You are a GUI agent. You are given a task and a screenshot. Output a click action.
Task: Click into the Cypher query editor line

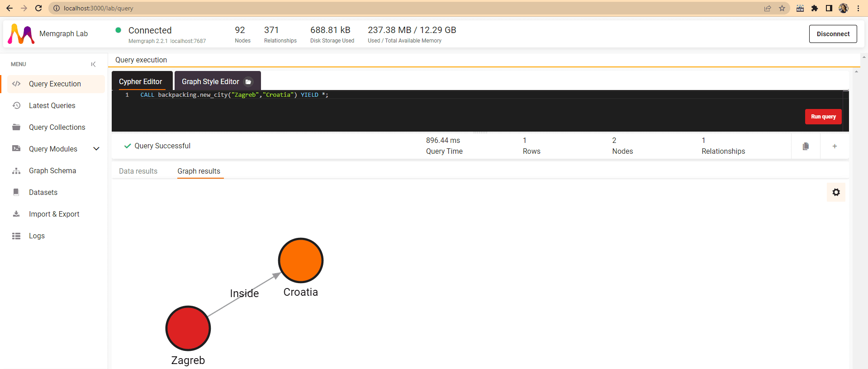coord(407,95)
